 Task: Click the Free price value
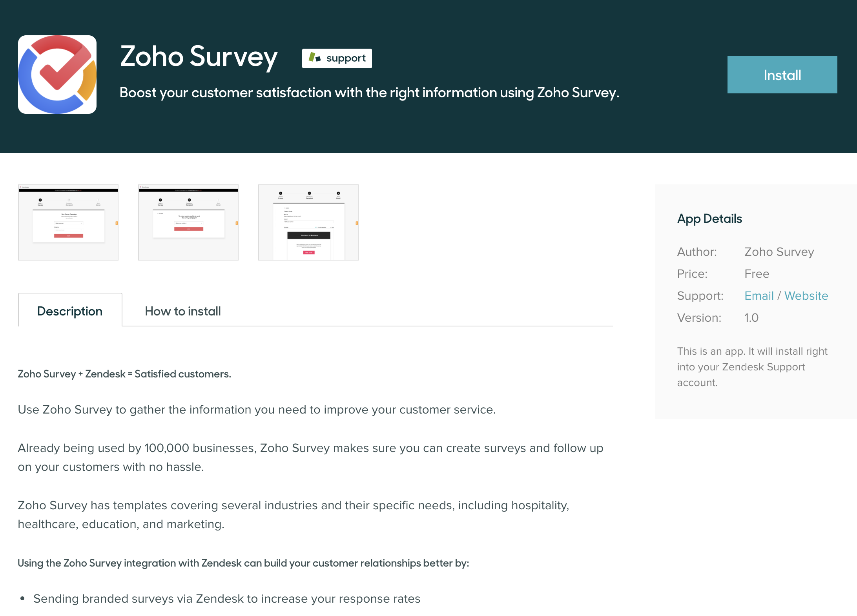[757, 274]
